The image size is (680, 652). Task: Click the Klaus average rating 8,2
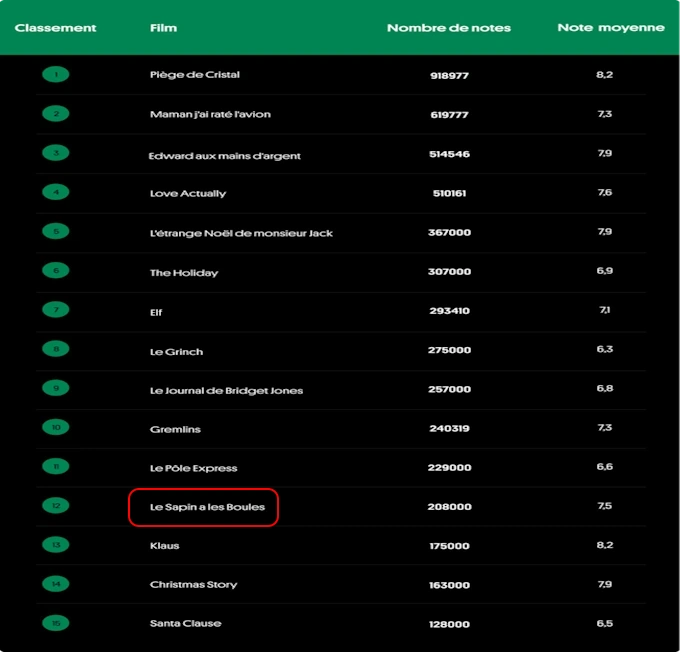coord(604,545)
